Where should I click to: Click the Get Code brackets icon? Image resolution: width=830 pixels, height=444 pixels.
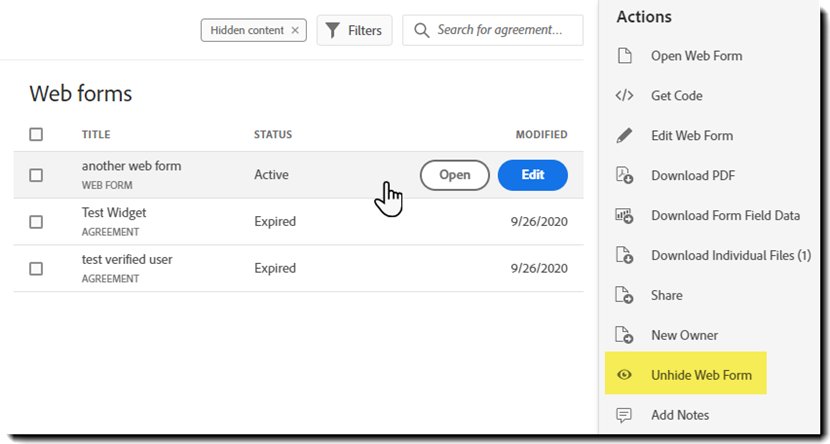625,96
